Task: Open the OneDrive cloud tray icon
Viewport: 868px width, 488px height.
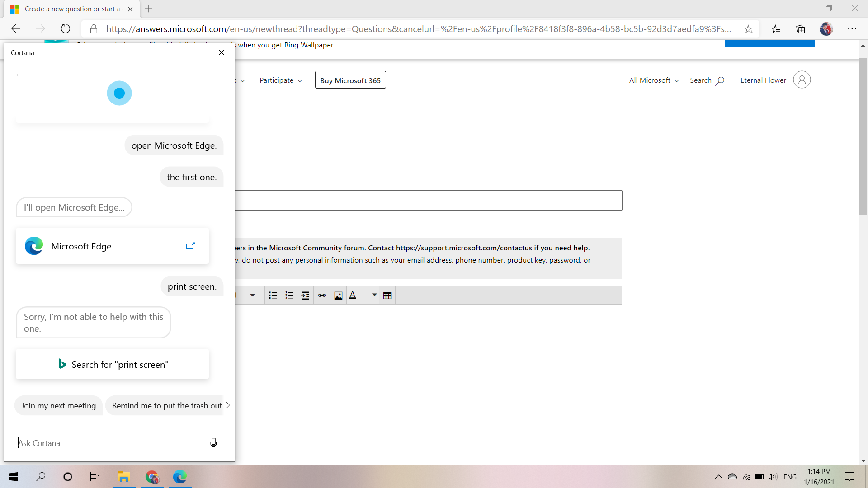Action: pos(732,477)
